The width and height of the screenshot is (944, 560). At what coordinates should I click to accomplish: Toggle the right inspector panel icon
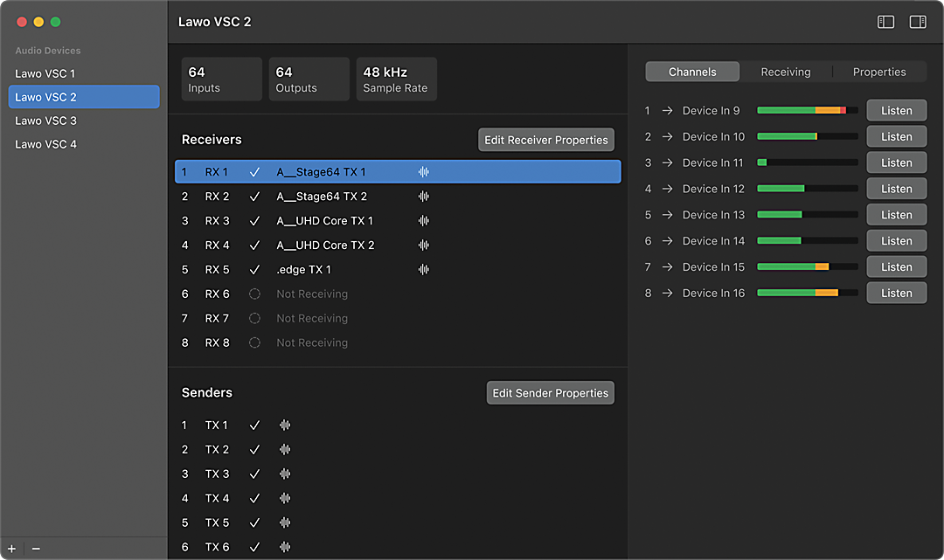(918, 22)
